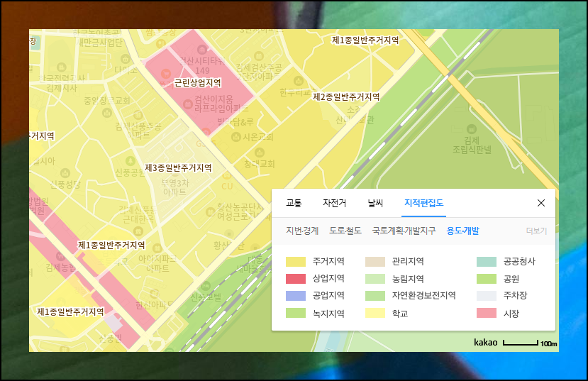
Task: Click the 상업지역 red swatch
Action: [x=296, y=279]
